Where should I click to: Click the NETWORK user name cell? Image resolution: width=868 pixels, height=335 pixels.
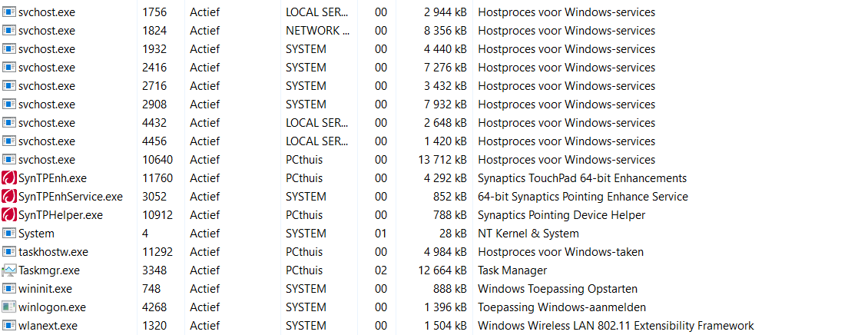pos(318,31)
